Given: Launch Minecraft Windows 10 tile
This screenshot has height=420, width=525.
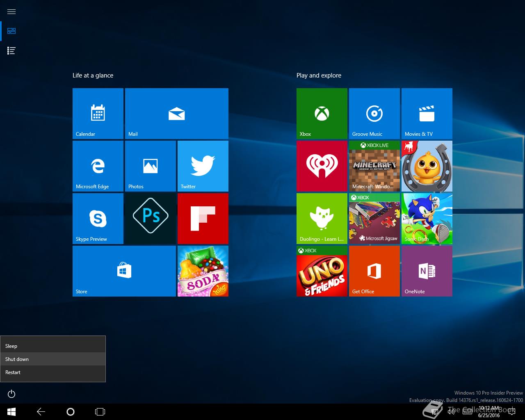Looking at the screenshot, I should coord(374,166).
